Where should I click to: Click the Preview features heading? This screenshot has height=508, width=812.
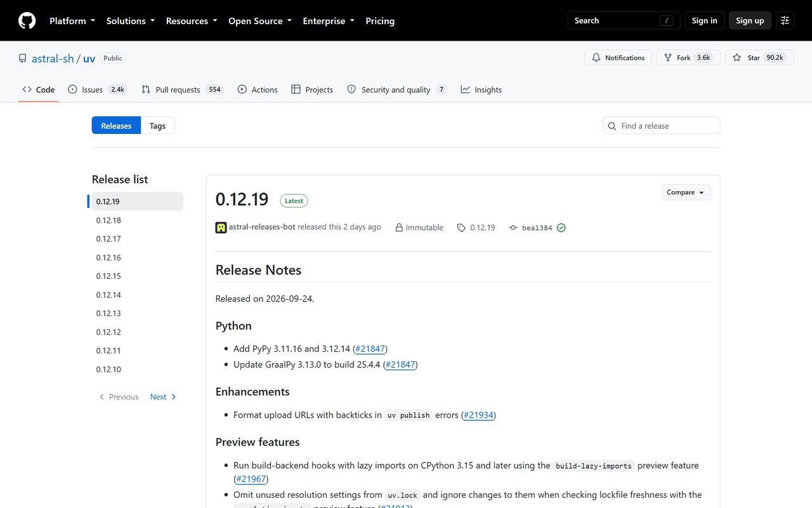(258, 442)
